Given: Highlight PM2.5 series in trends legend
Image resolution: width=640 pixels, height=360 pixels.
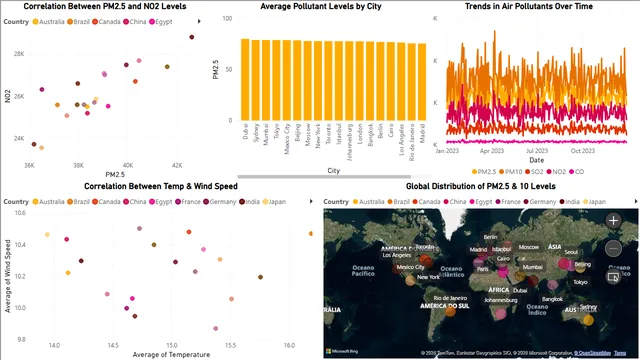Looking at the screenshot, I should click(484, 172).
